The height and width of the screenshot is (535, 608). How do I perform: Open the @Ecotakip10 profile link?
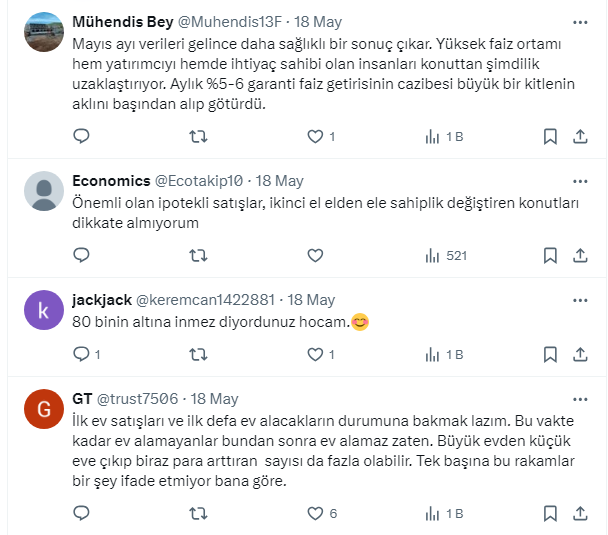(199, 181)
